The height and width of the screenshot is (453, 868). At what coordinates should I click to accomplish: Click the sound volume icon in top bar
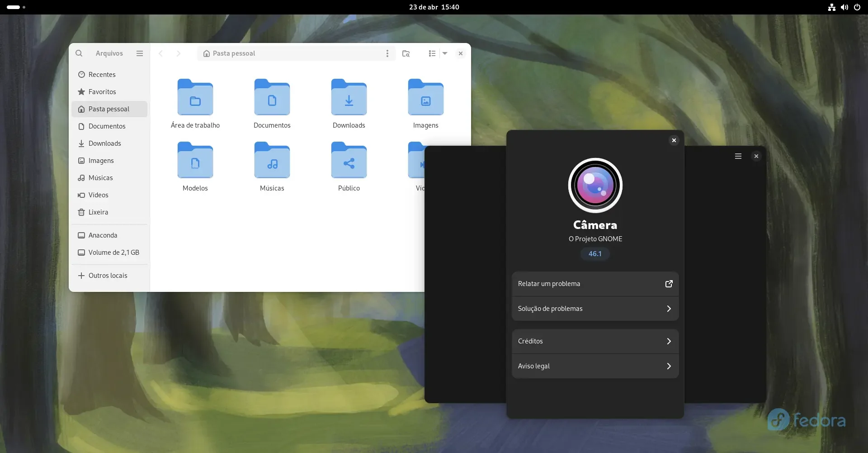click(844, 7)
